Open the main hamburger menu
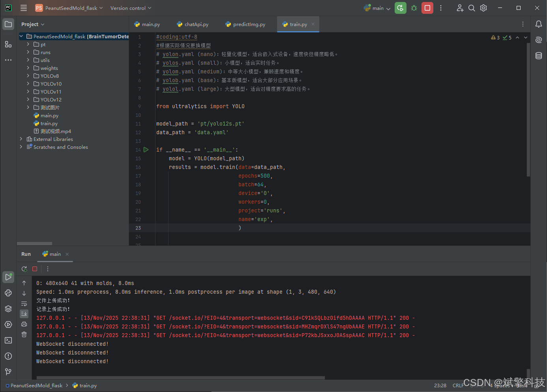 coord(24,8)
